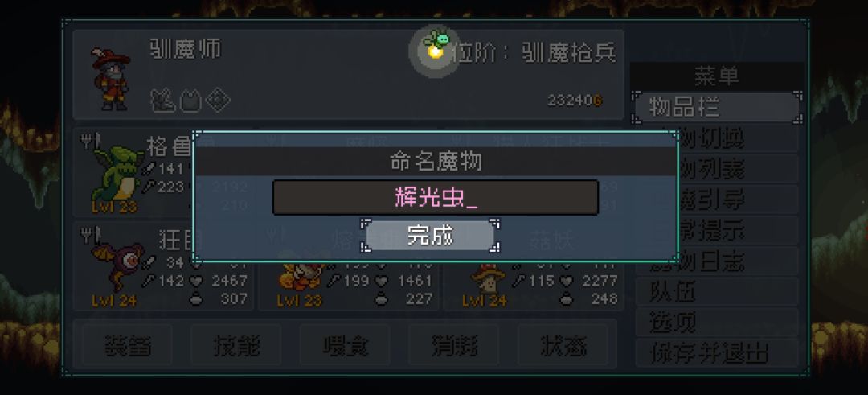Click the weapon equipment slot icon
The height and width of the screenshot is (395, 868).
click(x=163, y=101)
